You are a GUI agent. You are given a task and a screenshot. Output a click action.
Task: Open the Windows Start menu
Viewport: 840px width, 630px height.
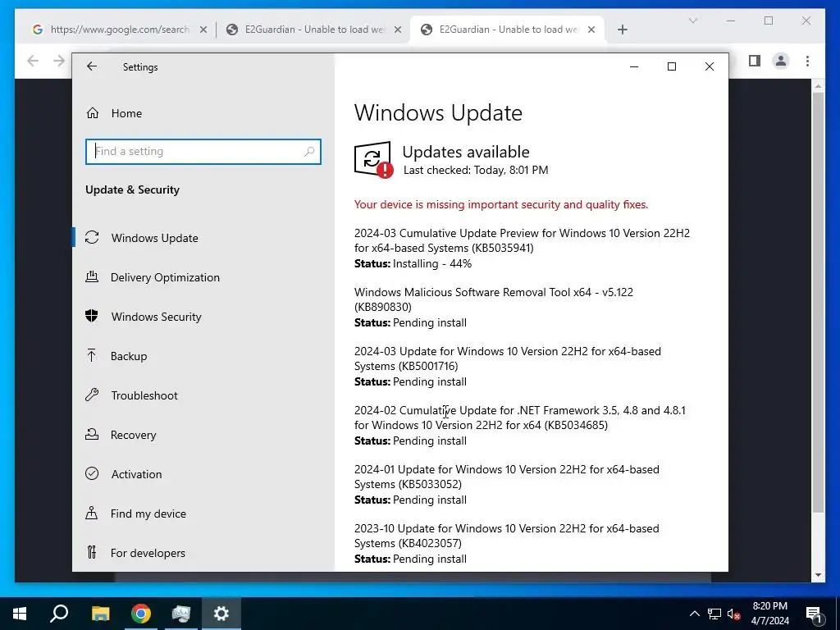[x=20, y=614]
